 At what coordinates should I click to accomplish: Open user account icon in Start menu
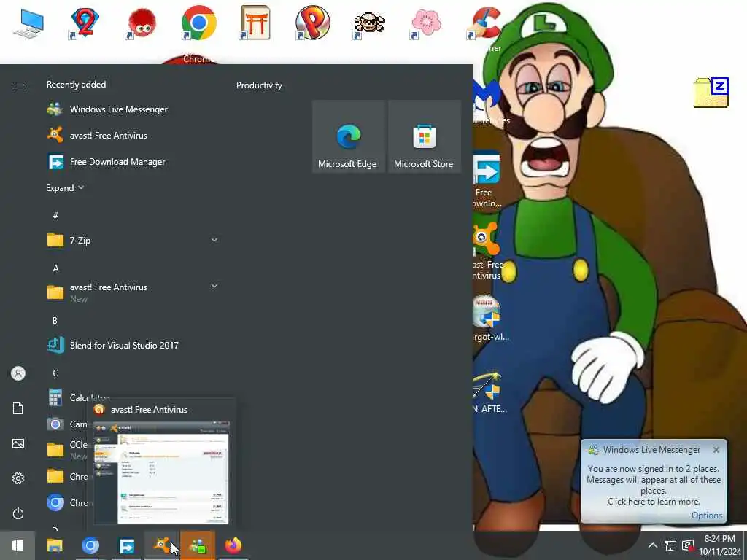pos(18,373)
